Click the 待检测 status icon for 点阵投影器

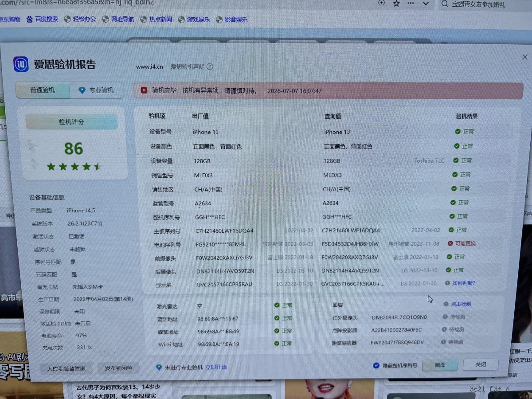point(444,329)
